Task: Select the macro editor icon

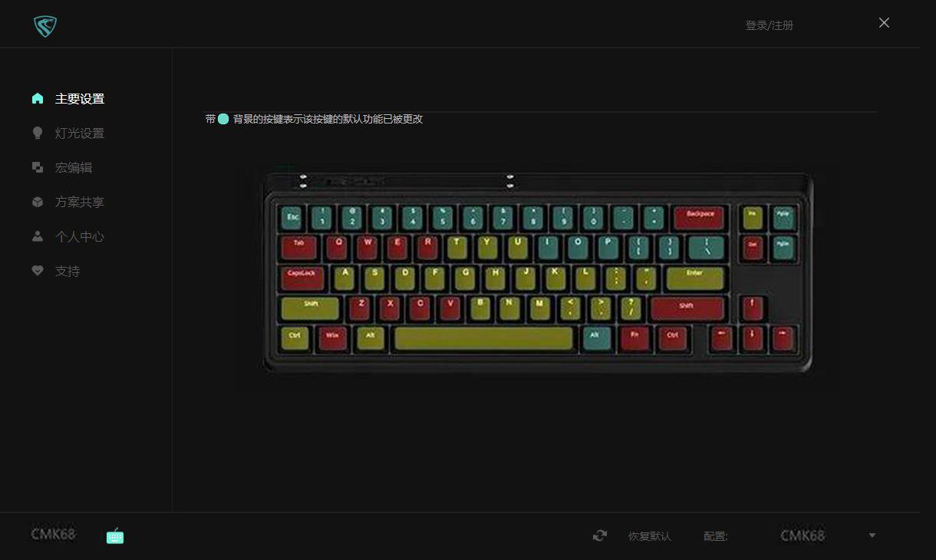Action: (x=38, y=167)
